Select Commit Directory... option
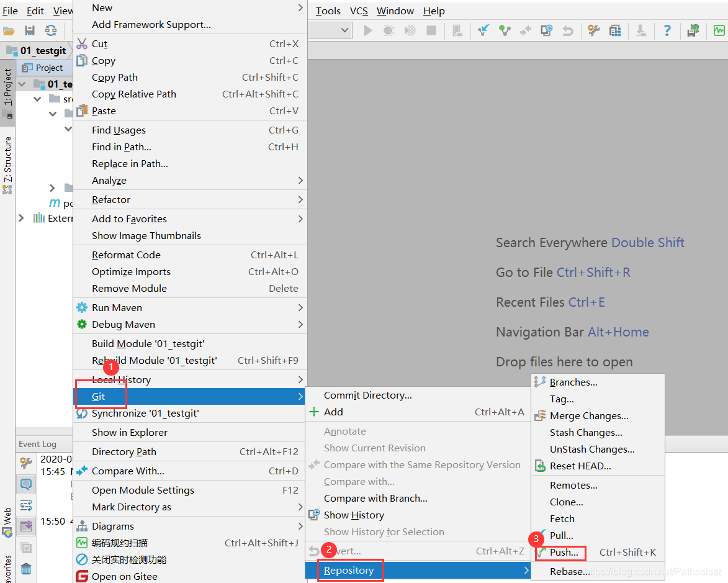The height and width of the screenshot is (583, 728). [x=418, y=395]
